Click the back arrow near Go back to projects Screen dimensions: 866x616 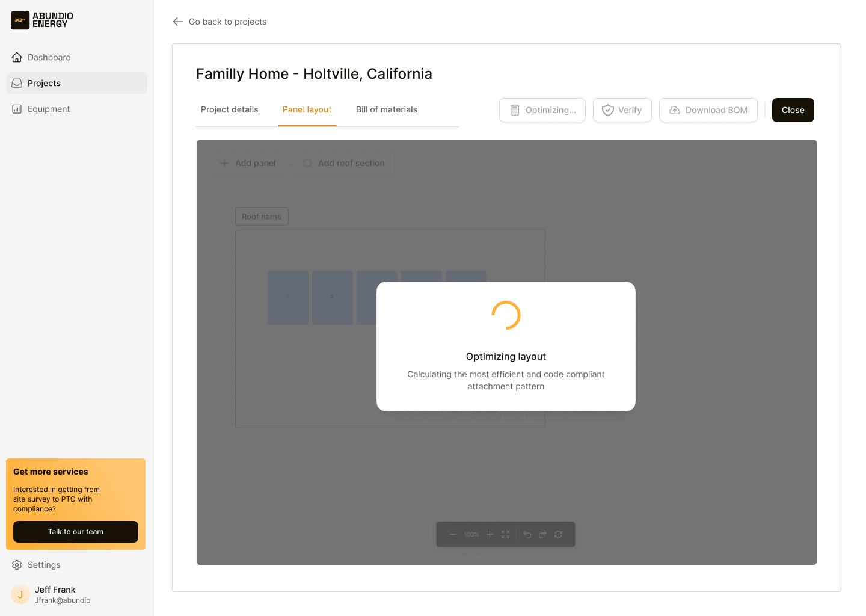pos(177,22)
